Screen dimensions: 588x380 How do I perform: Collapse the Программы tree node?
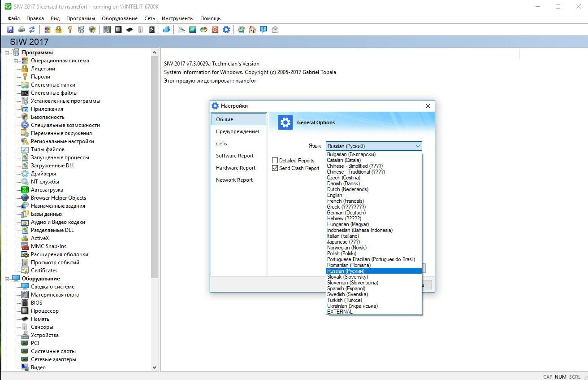7,53
